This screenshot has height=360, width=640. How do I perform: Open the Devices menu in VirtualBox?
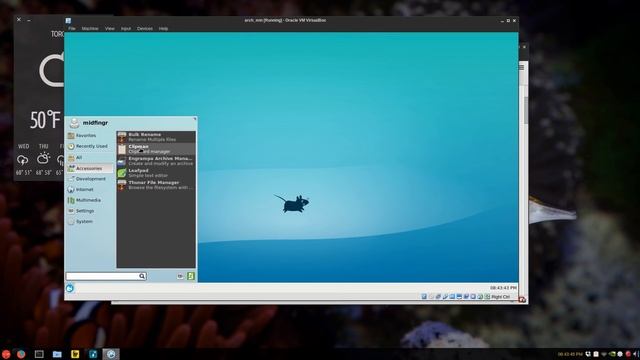[x=145, y=29]
